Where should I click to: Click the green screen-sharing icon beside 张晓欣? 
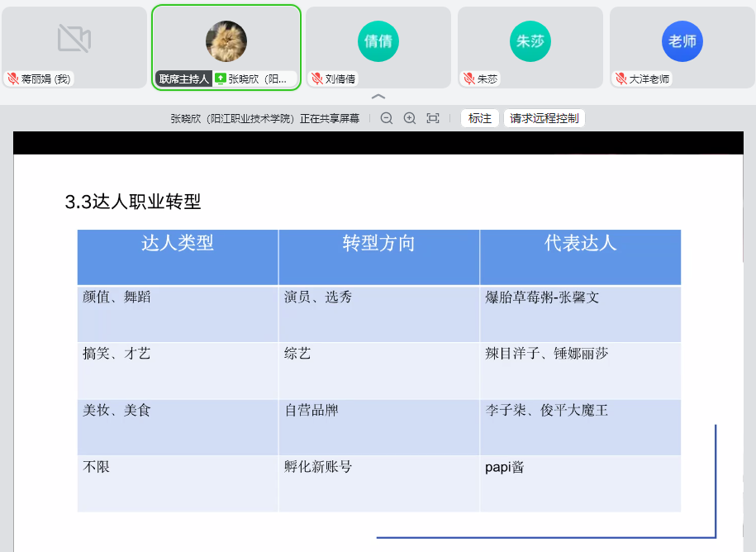pyautogui.click(x=221, y=79)
